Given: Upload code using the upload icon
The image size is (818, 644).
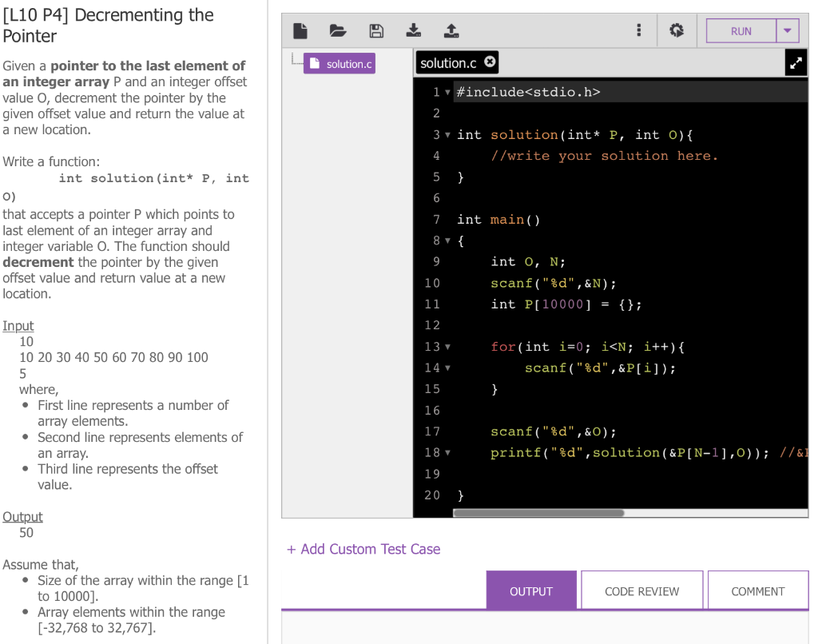Looking at the screenshot, I should 451,30.
